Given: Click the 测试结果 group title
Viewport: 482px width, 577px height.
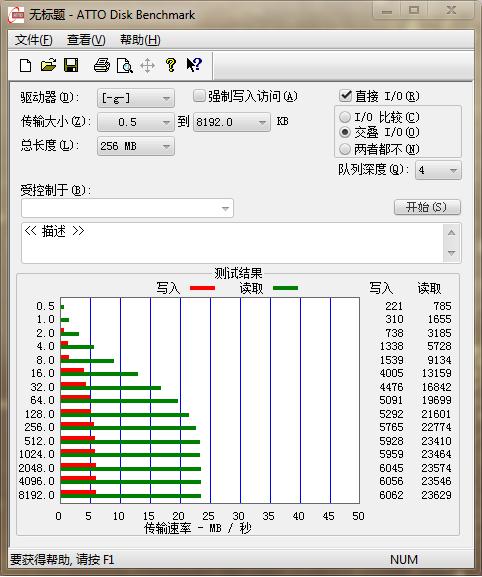Looking at the screenshot, I should (238, 273).
